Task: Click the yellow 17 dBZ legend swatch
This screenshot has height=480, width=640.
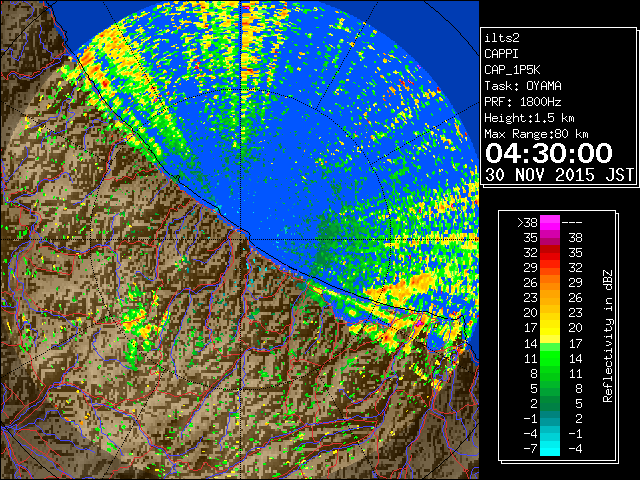Action: (550, 328)
